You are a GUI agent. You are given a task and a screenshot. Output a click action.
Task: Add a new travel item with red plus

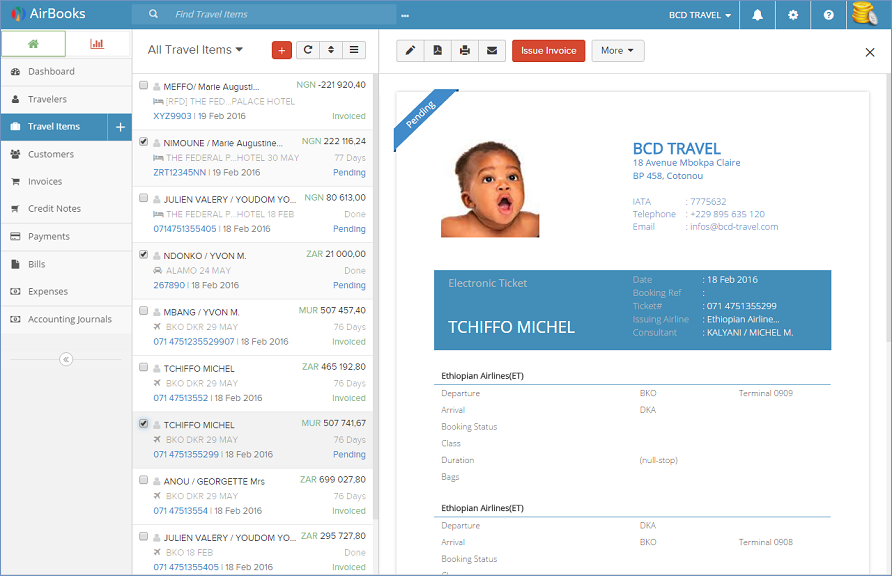point(282,50)
